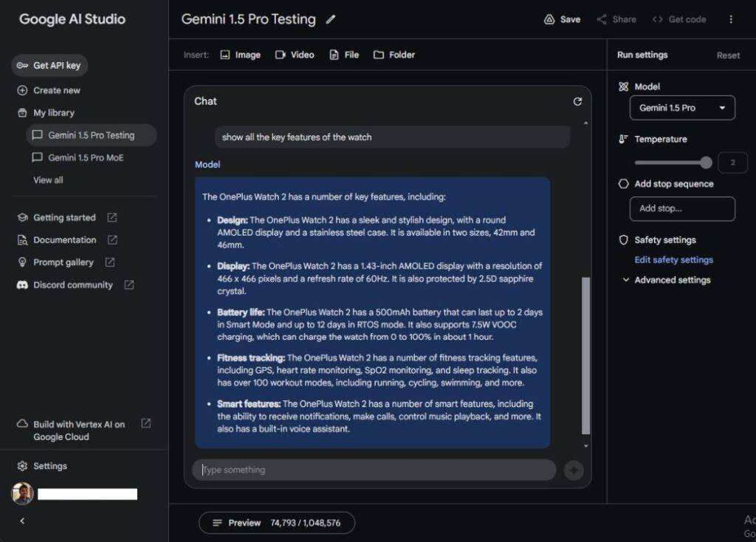
Task: Insert an Image into the prompt
Action: (x=240, y=55)
